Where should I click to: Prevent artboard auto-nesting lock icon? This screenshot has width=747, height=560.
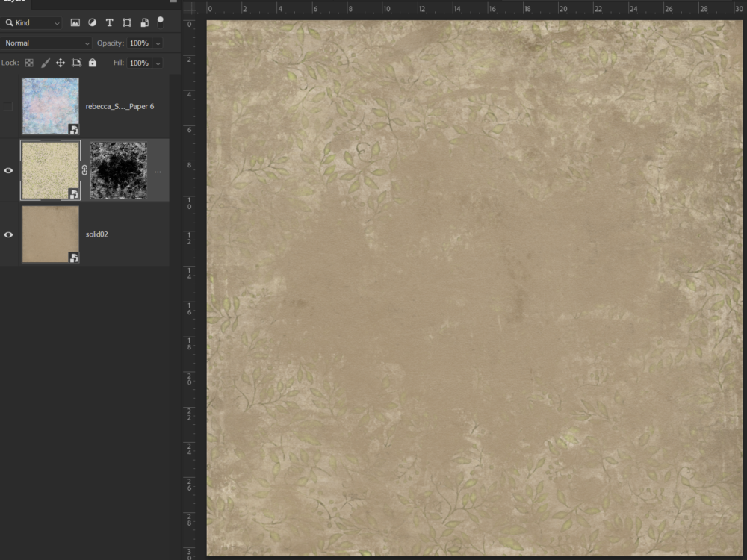(x=76, y=63)
